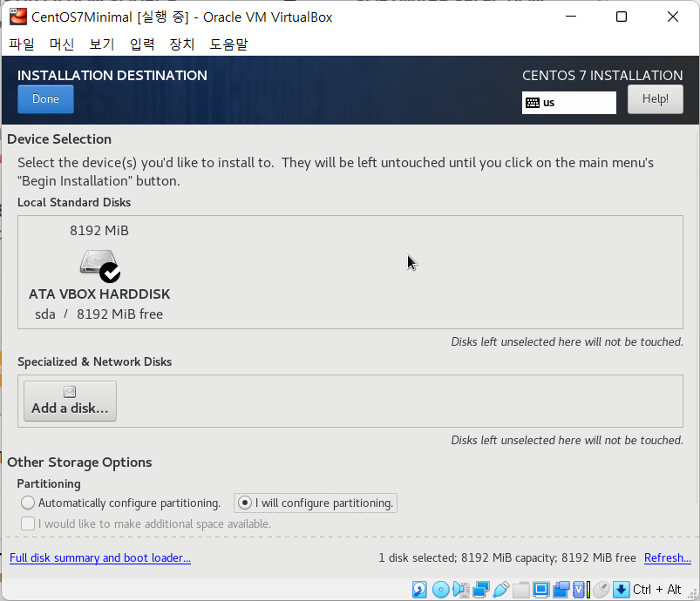Click the audio speaker icon in status bar
700x601 pixels.
pos(461,590)
